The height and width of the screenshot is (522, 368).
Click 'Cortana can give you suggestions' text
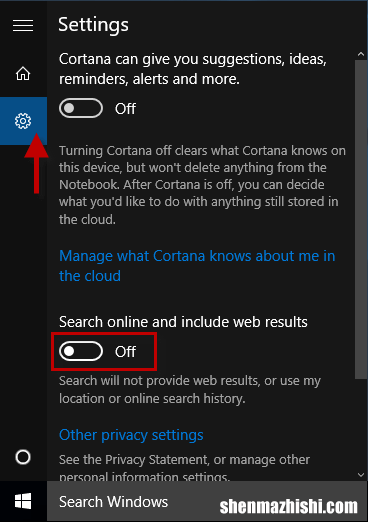pos(193,69)
